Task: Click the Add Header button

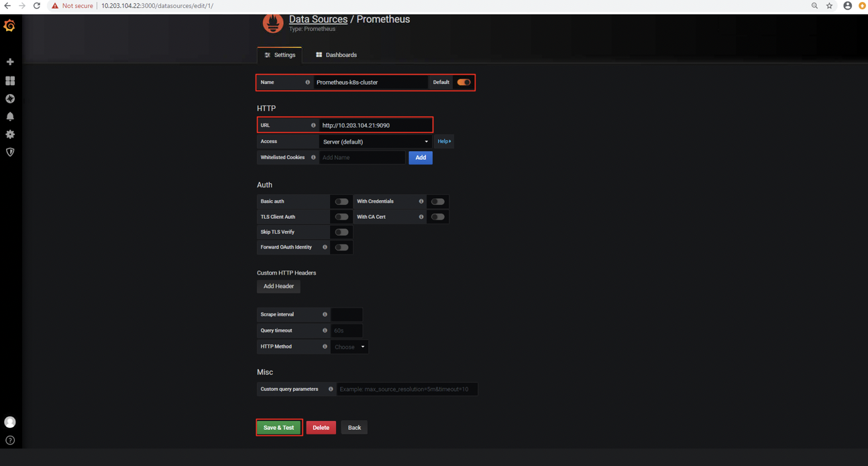Action: point(278,287)
